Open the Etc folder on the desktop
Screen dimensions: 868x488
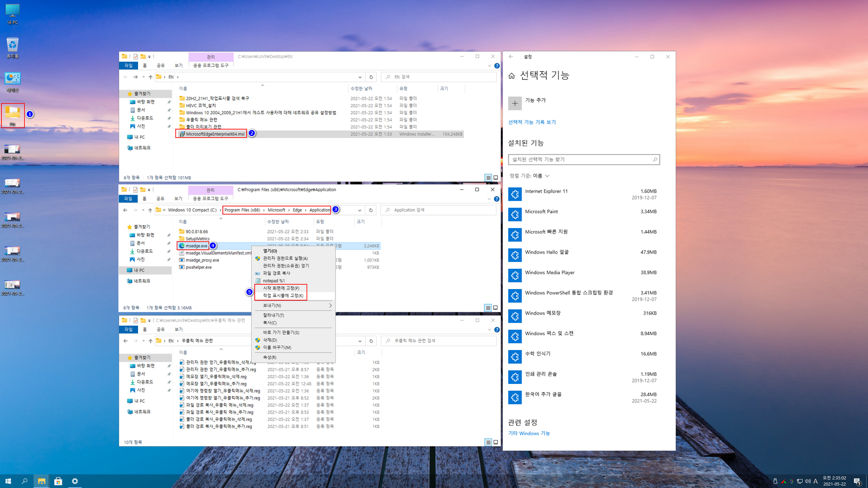[x=13, y=115]
